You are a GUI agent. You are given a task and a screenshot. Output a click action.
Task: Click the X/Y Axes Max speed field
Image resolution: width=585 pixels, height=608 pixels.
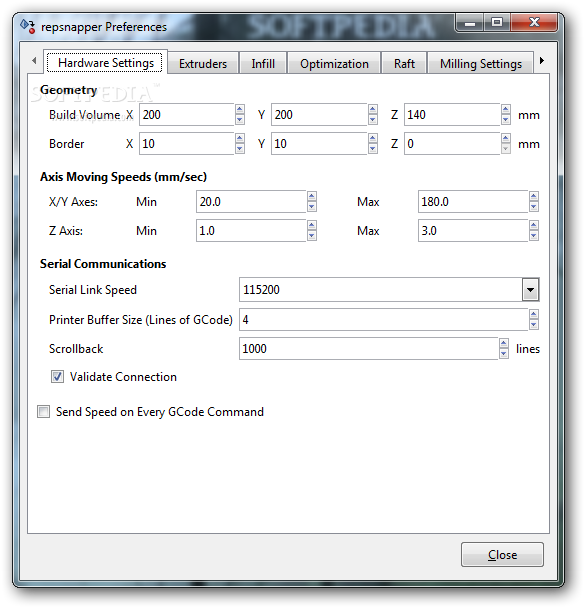pyautogui.click(x=473, y=201)
